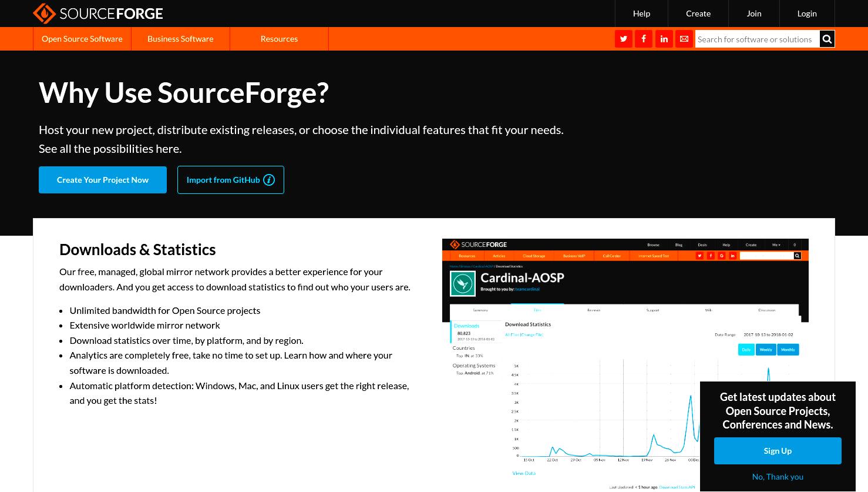The image size is (868, 492).
Task: Click the Create Your Project Now button
Action: [x=103, y=180]
